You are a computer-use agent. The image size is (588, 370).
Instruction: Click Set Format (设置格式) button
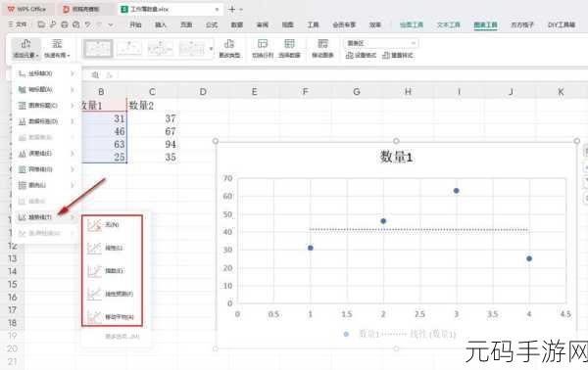[361, 56]
